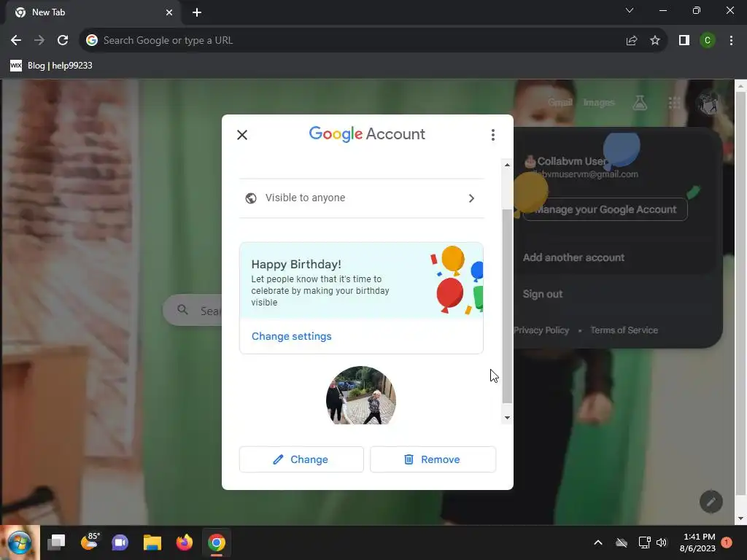Open Images link on the new tab page
The width and height of the screenshot is (747, 560).
tap(599, 102)
